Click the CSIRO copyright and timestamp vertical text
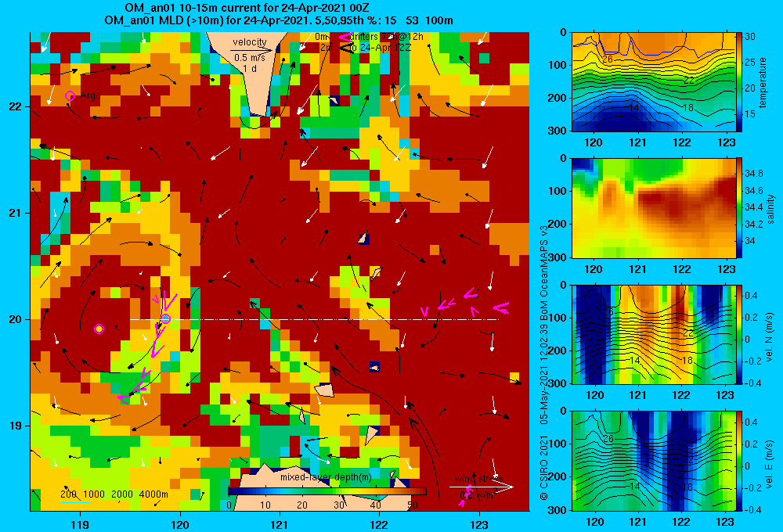This screenshot has width=783, height=532. [544, 363]
